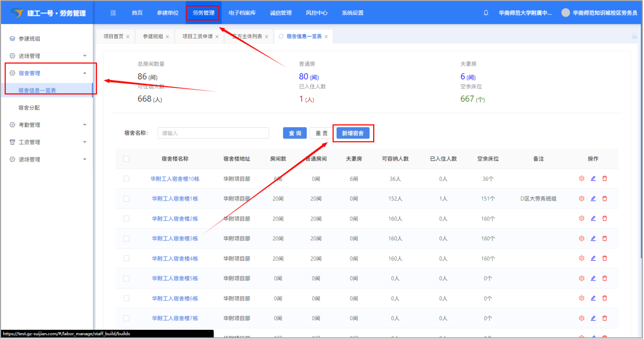
Task: Click the 新增宿舍 button
Action: pyautogui.click(x=353, y=133)
